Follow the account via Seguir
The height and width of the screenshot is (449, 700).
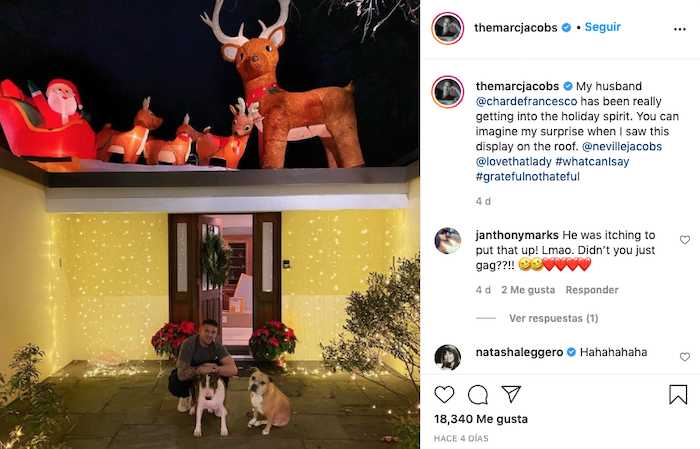coord(603,27)
